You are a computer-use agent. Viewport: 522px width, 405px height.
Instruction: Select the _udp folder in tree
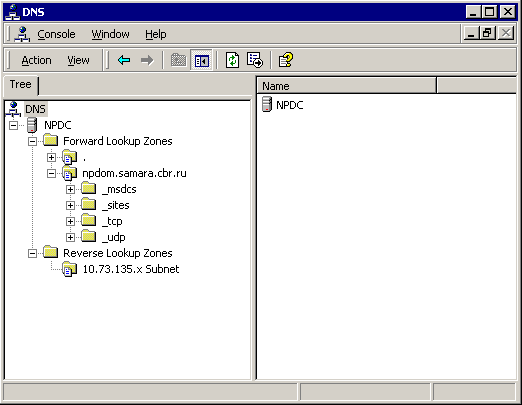[114, 237]
